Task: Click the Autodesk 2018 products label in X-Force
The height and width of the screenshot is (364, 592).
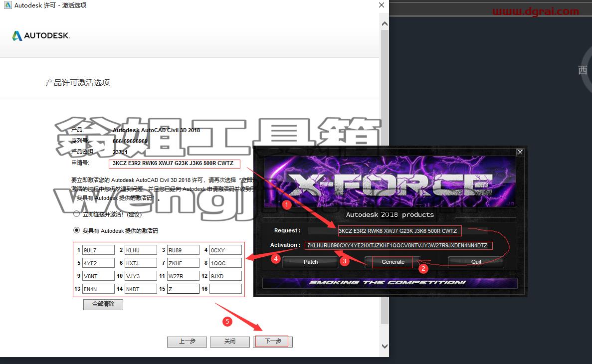Action: click(x=390, y=214)
